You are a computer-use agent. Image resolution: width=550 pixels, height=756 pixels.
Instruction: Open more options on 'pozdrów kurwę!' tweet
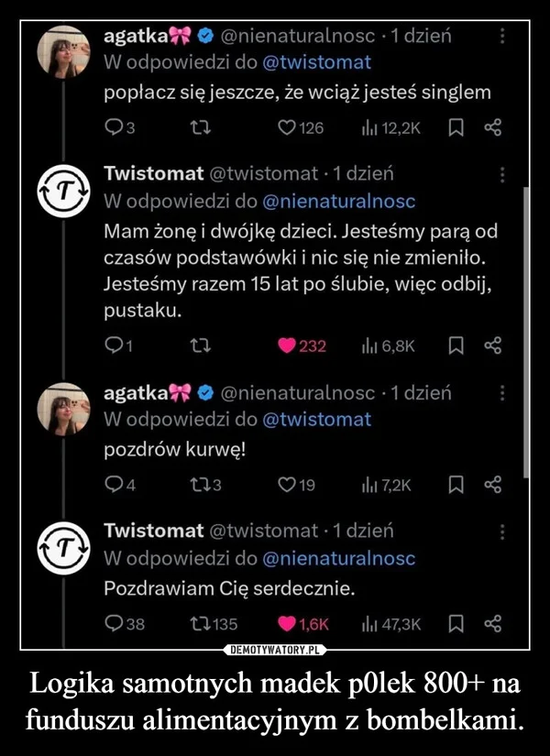(500, 393)
